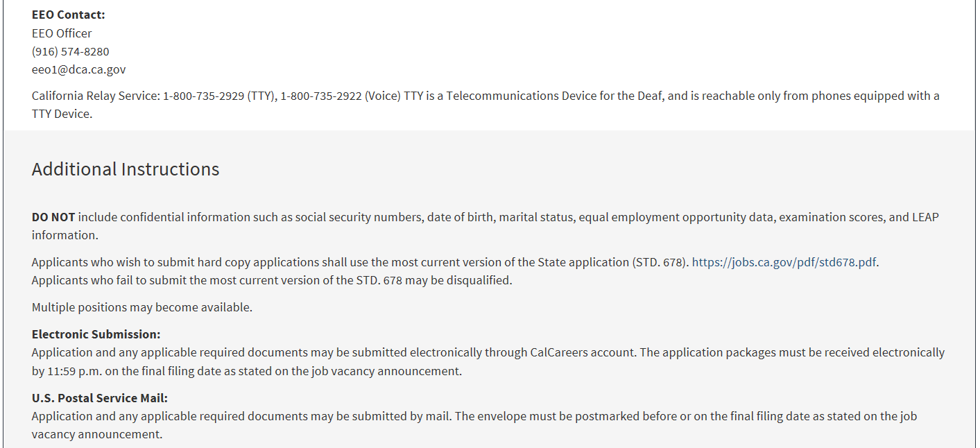Image resolution: width=980 pixels, height=448 pixels.
Task: Click the eeo1@dca.ca.gov email address
Action: click(x=79, y=69)
